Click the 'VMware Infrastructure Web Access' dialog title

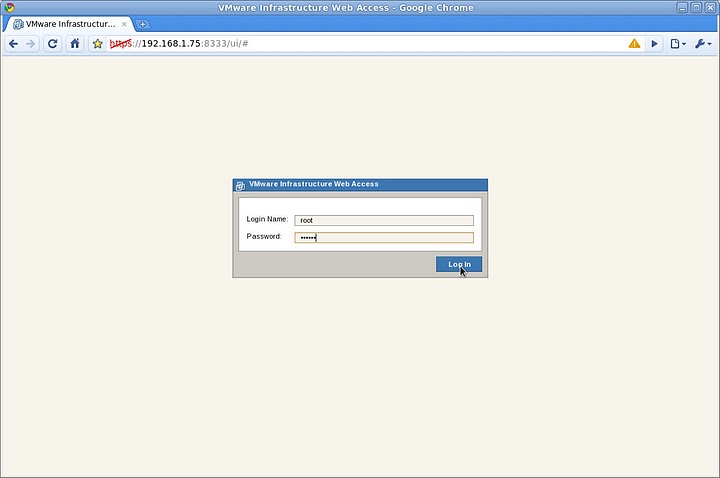pyautogui.click(x=314, y=184)
